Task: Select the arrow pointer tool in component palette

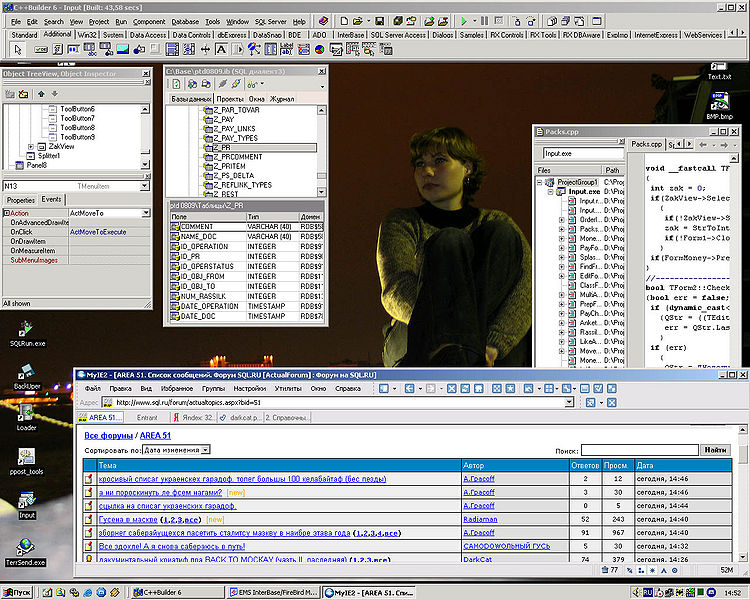Action: (18, 49)
